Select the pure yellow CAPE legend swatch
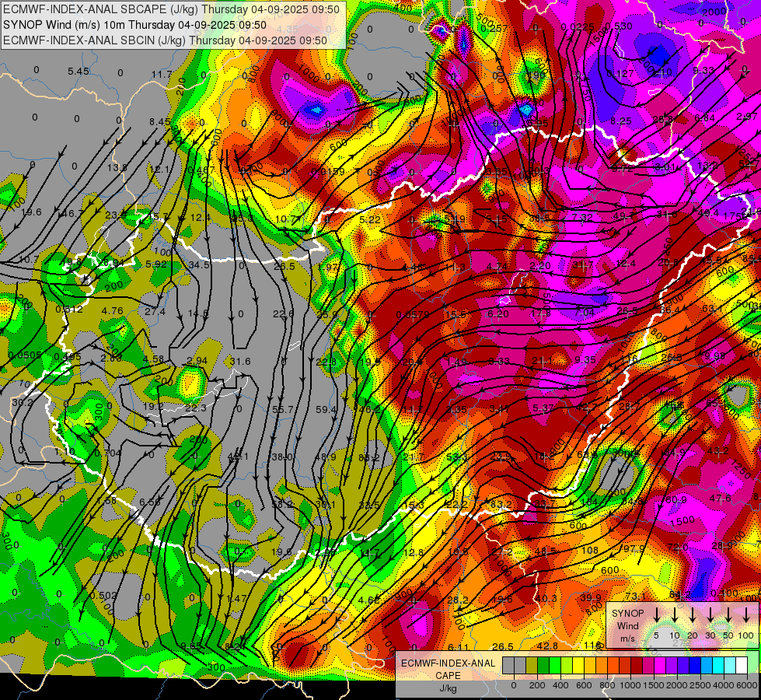Viewport: 761px width, 700px height. coord(578,666)
